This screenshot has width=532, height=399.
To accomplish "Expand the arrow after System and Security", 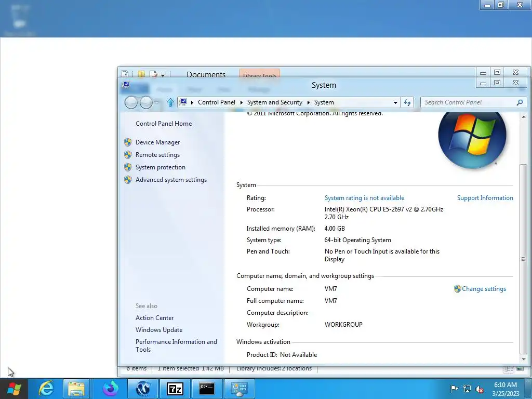I will 309,102.
